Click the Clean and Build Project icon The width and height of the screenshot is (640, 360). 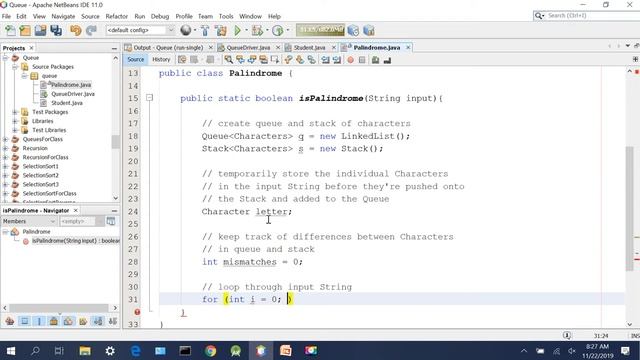221,31
